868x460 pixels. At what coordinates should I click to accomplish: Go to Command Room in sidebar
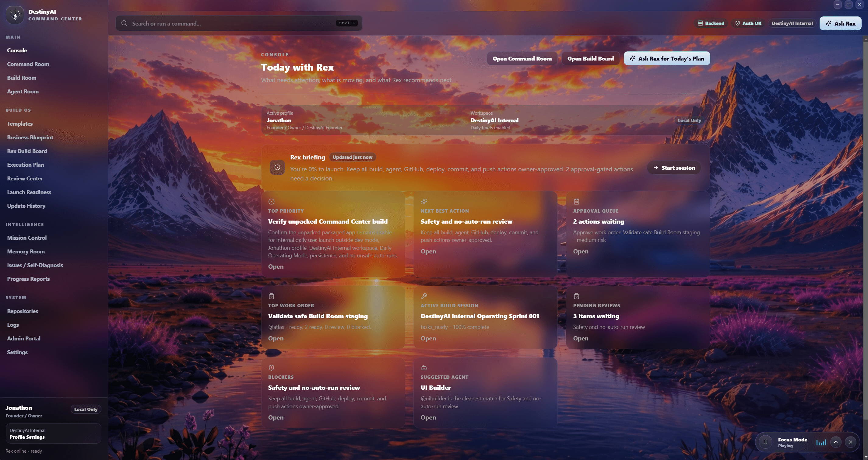[28, 64]
